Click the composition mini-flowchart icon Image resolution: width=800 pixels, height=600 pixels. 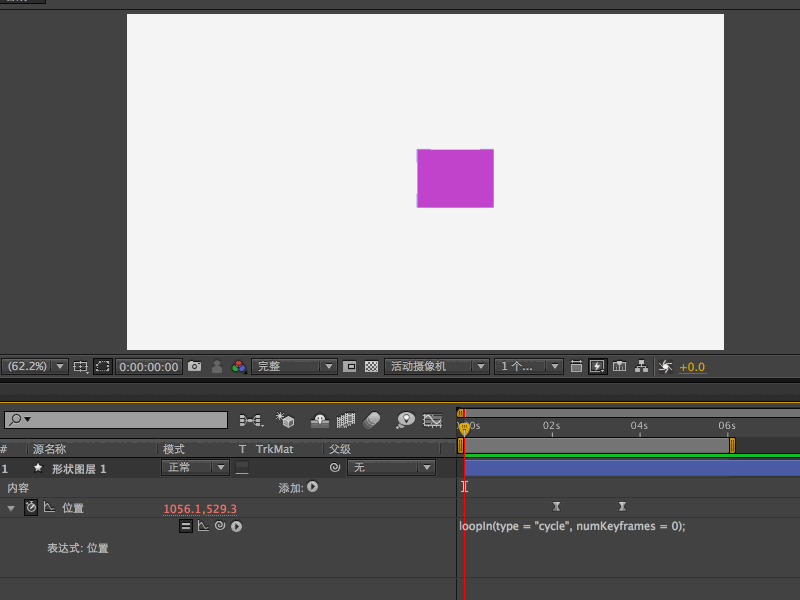(251, 420)
